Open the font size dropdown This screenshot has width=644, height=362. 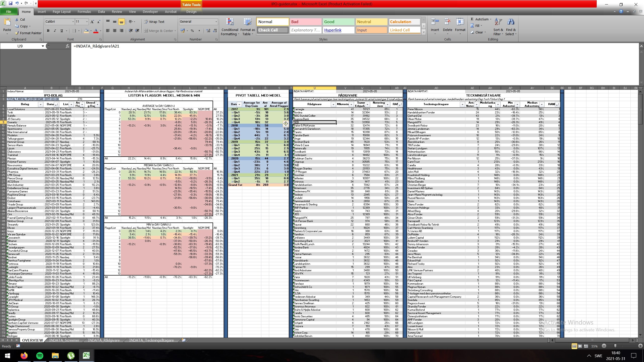click(87, 22)
